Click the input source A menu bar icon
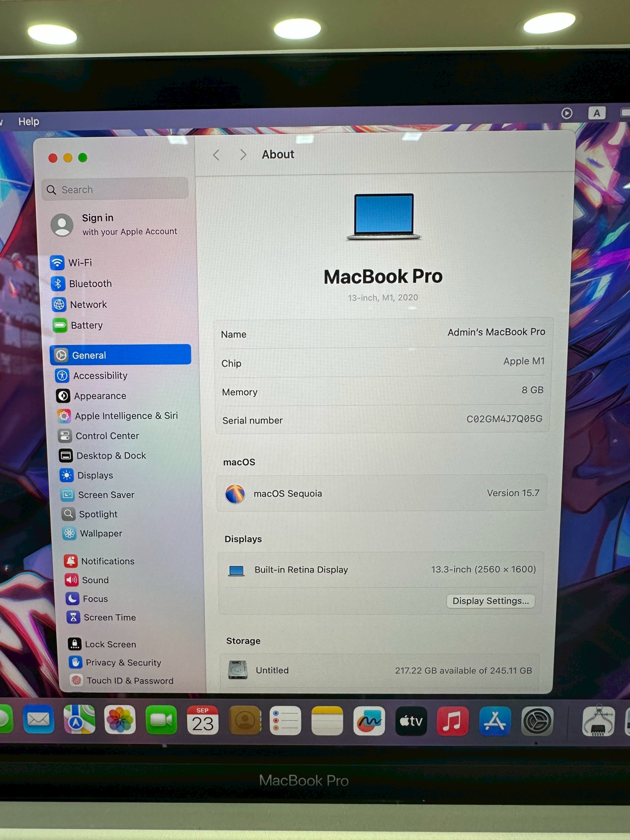This screenshot has width=630, height=840. (x=597, y=113)
